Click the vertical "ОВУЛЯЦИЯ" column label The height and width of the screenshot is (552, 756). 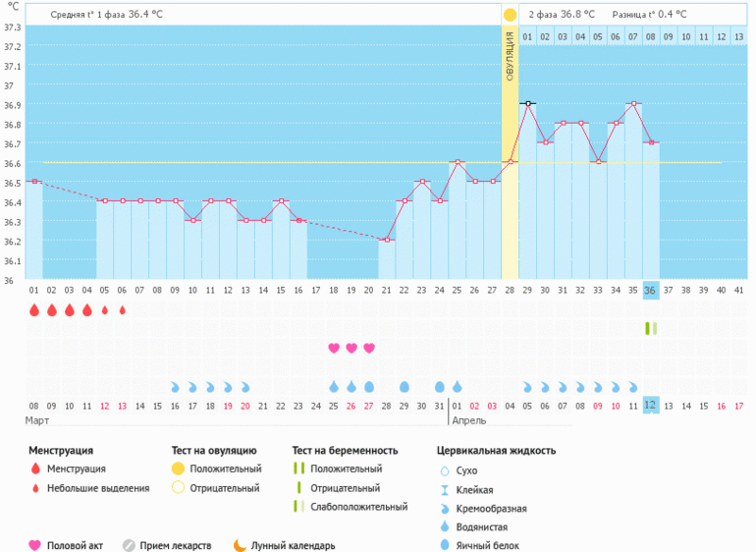coord(510,59)
